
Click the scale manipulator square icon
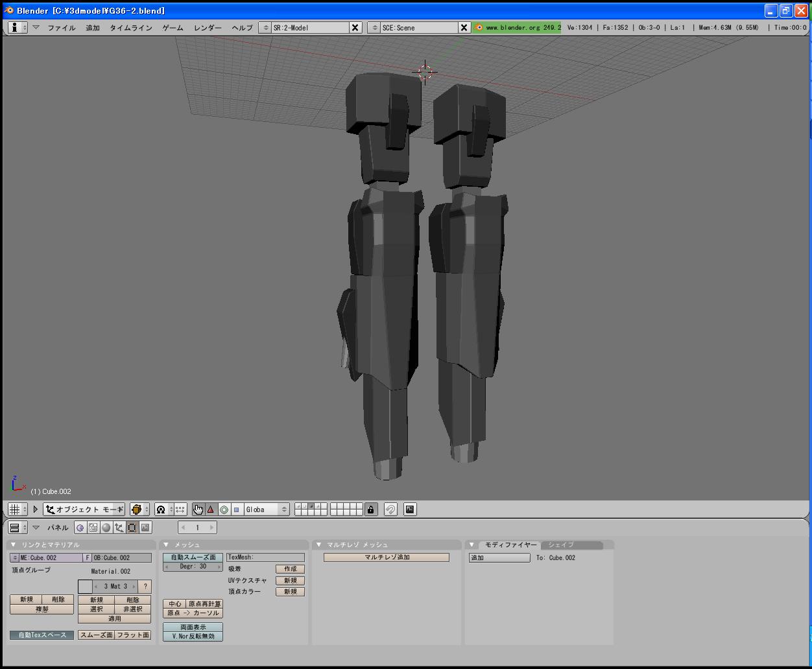click(x=237, y=510)
